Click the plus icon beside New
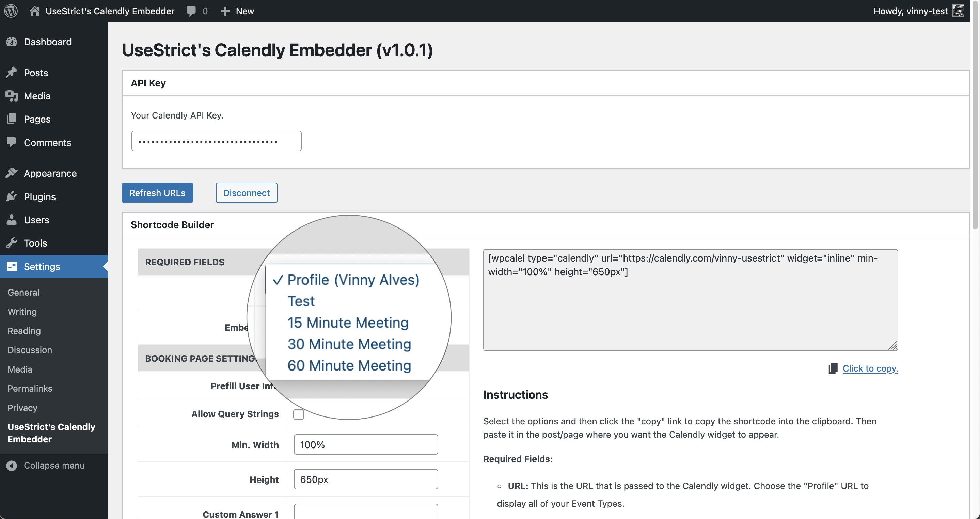980x519 pixels. click(x=225, y=11)
